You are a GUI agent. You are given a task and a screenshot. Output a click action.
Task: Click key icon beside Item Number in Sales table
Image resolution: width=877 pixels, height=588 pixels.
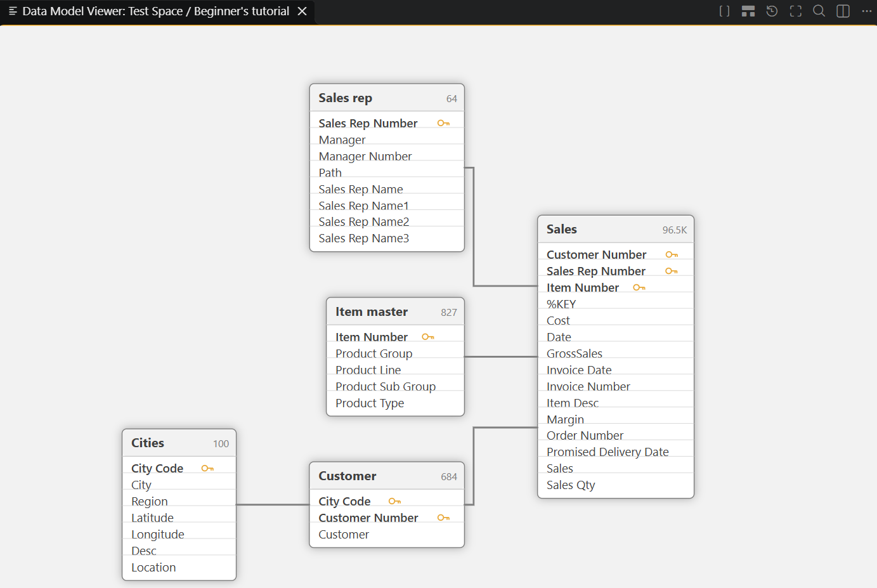click(639, 287)
